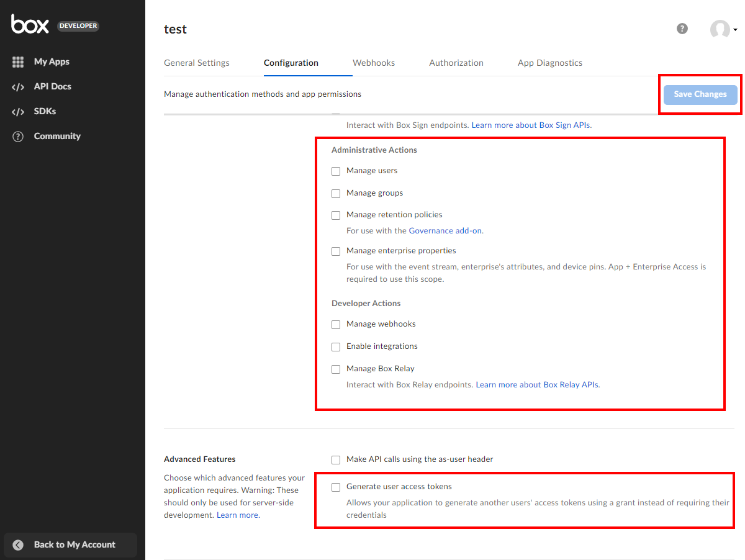Viewport: 745px width, 560px height.
Task: Enable Make API calls using as-user header
Action: click(336, 460)
